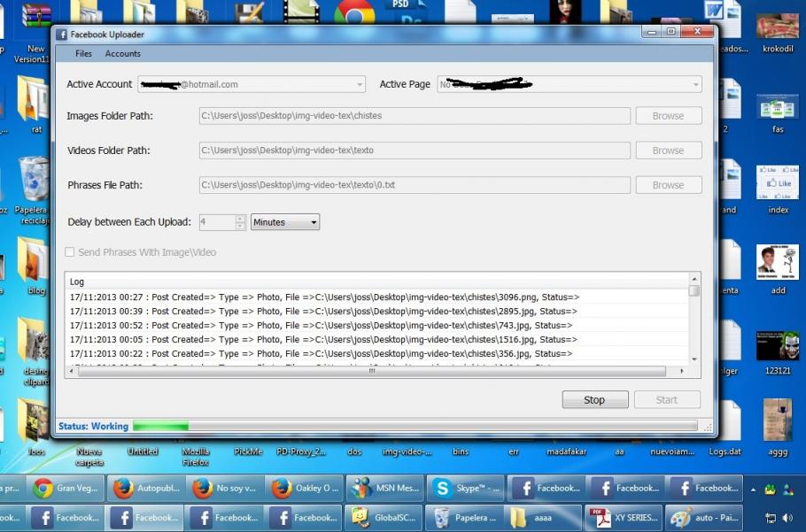Select the fas desktop icon
Viewport: 806px width, 532px height.
click(x=778, y=113)
